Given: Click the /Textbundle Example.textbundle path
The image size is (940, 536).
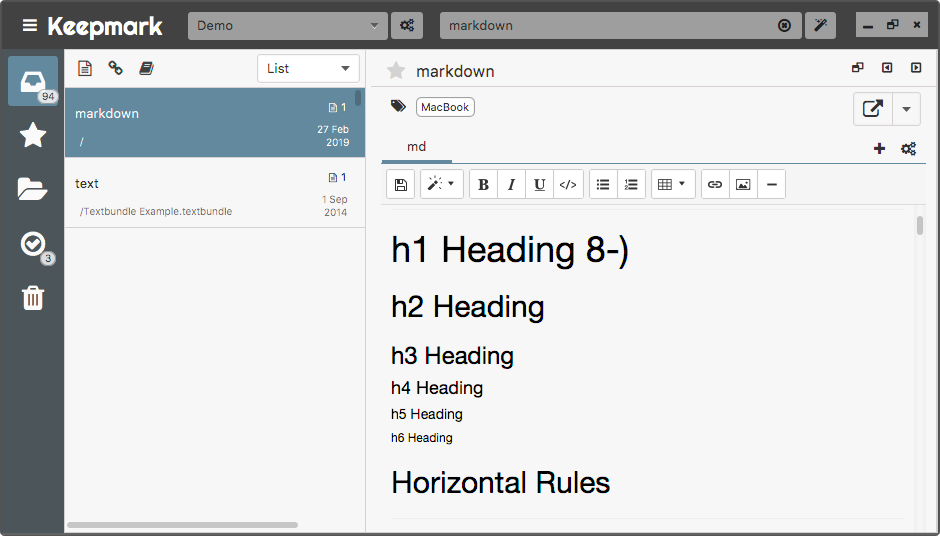Looking at the screenshot, I should [x=156, y=211].
